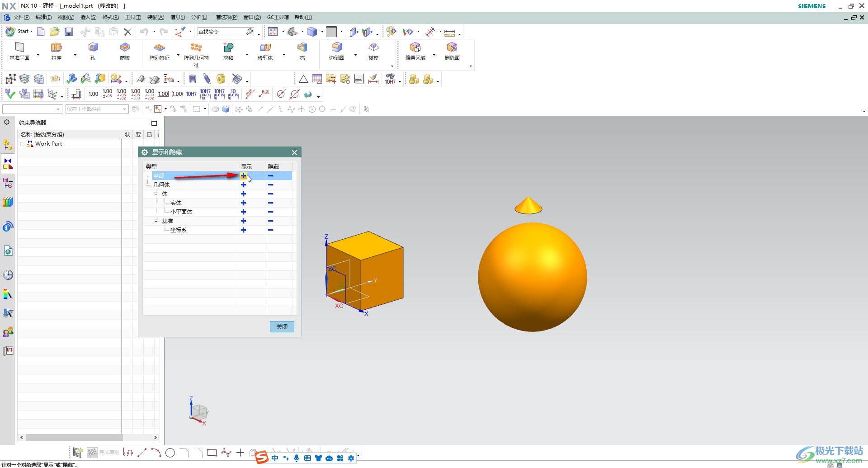
Task: Collapse the 基准 tree node
Action: tap(156, 221)
